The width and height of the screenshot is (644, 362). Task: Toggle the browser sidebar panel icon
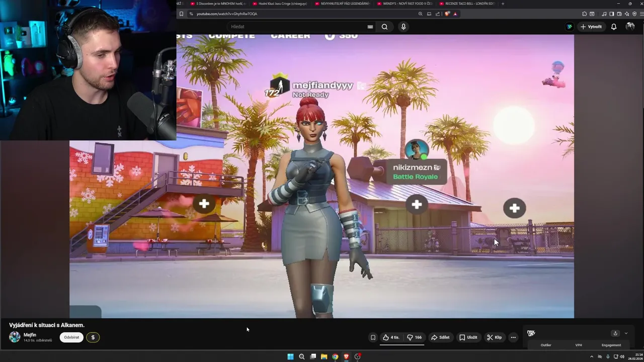point(612,14)
